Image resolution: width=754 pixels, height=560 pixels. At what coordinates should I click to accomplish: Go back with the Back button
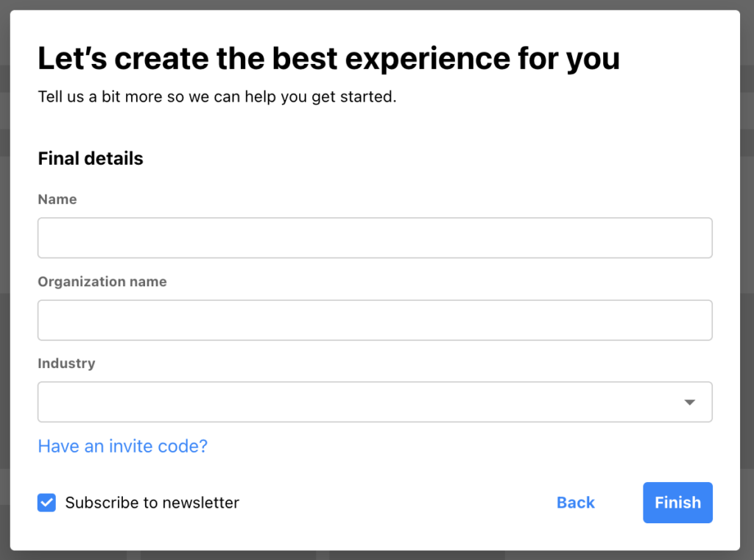(x=575, y=503)
